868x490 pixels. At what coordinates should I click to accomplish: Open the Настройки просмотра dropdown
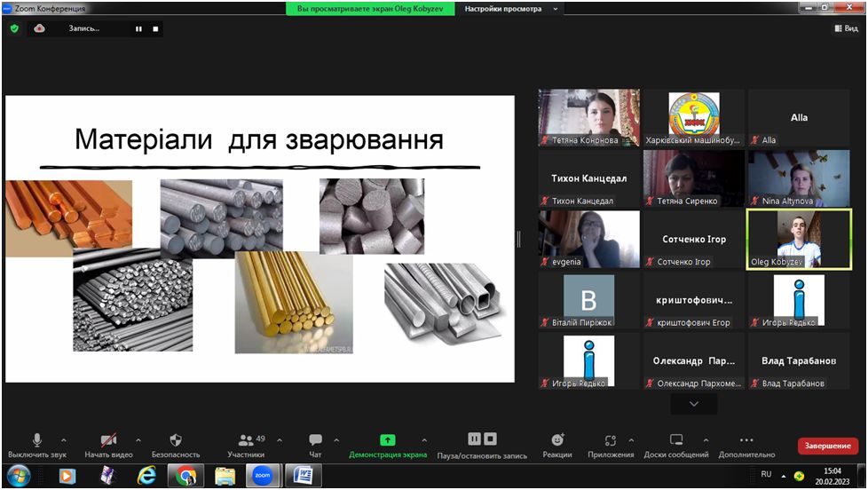click(511, 9)
